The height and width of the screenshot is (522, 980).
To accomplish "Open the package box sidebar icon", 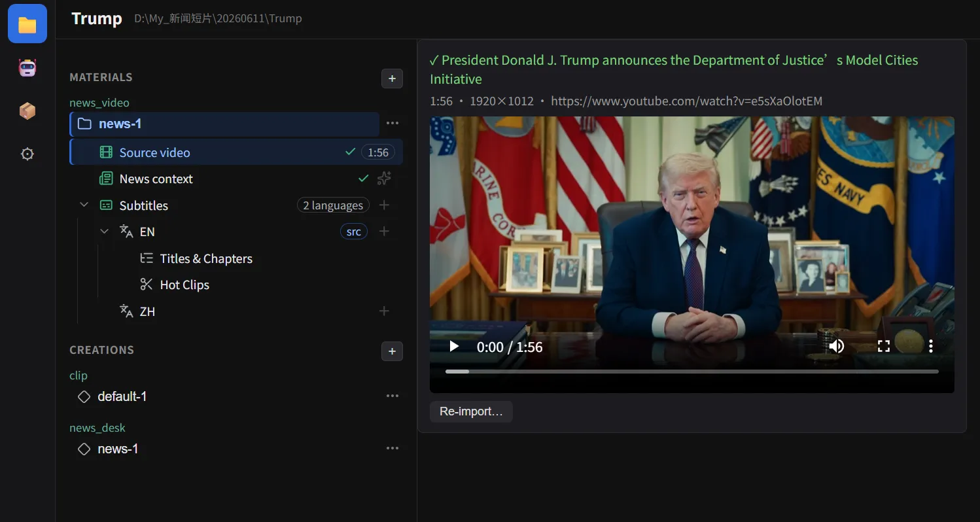I will point(27,111).
